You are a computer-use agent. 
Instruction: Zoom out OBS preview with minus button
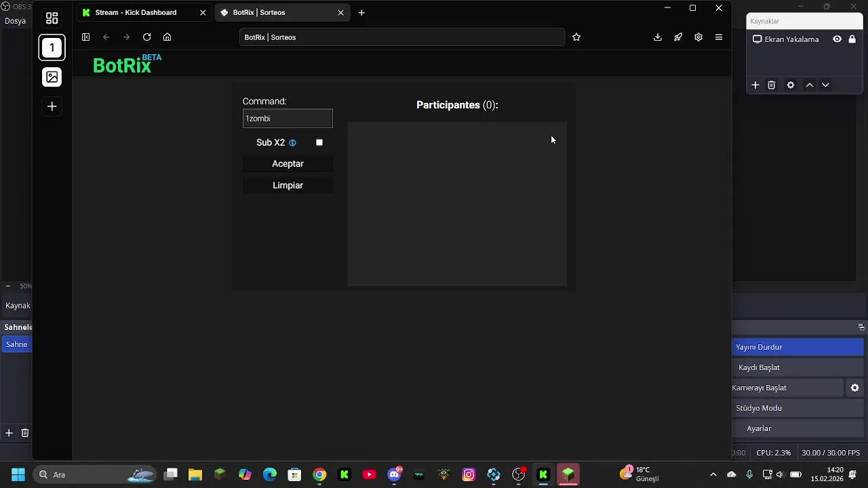pos(8,286)
